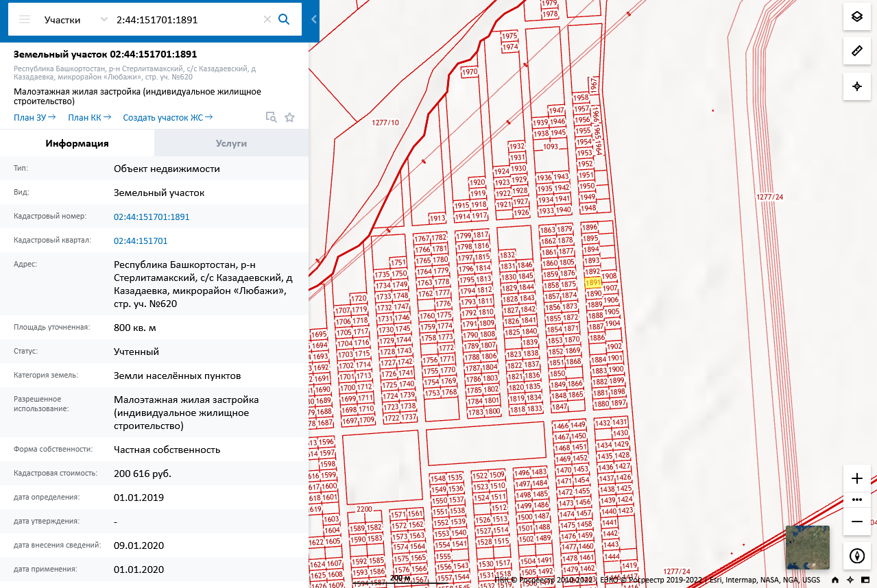Reset map orientation with compass button
877x588 pixels.
tap(856, 556)
